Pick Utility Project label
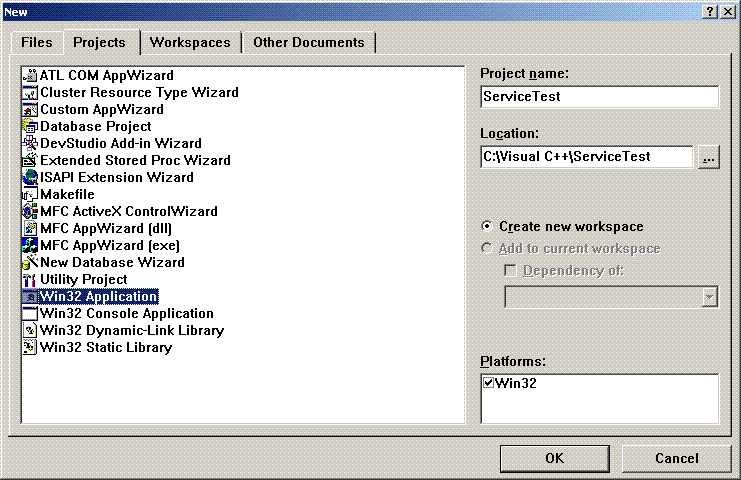This screenshot has width=741, height=480. pos(84,280)
